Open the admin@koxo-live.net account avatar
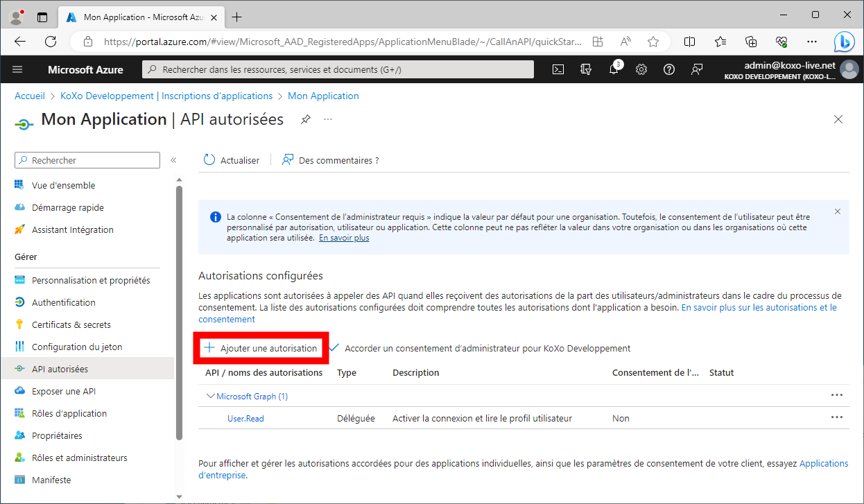Viewport: 864px width, 504px height. (849, 69)
